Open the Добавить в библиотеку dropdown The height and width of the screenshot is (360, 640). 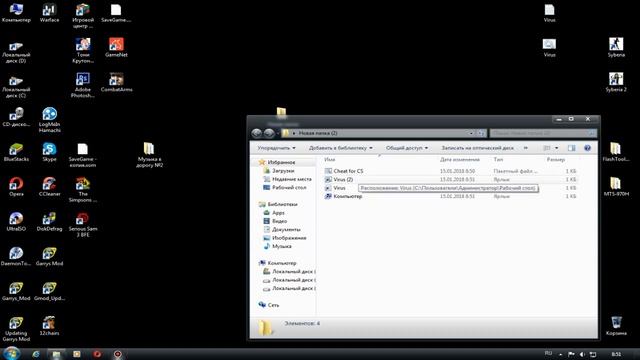(340, 148)
